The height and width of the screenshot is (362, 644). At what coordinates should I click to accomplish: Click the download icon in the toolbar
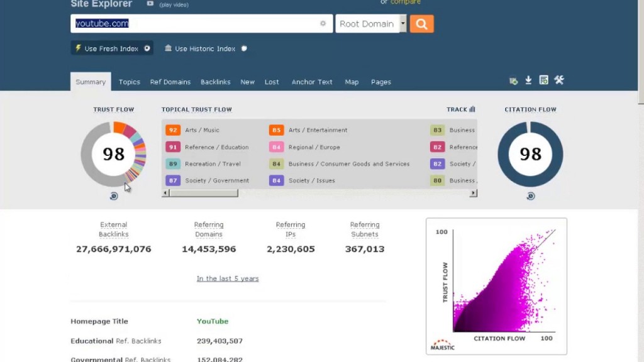click(x=528, y=80)
